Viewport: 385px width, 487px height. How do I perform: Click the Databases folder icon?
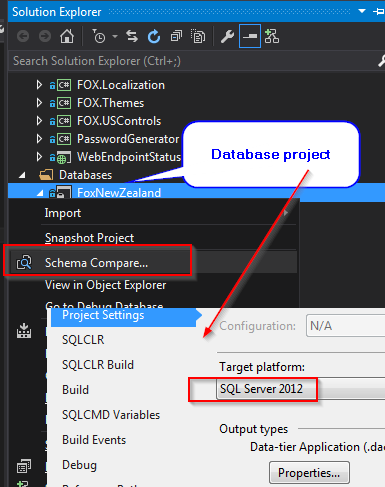tap(46, 175)
